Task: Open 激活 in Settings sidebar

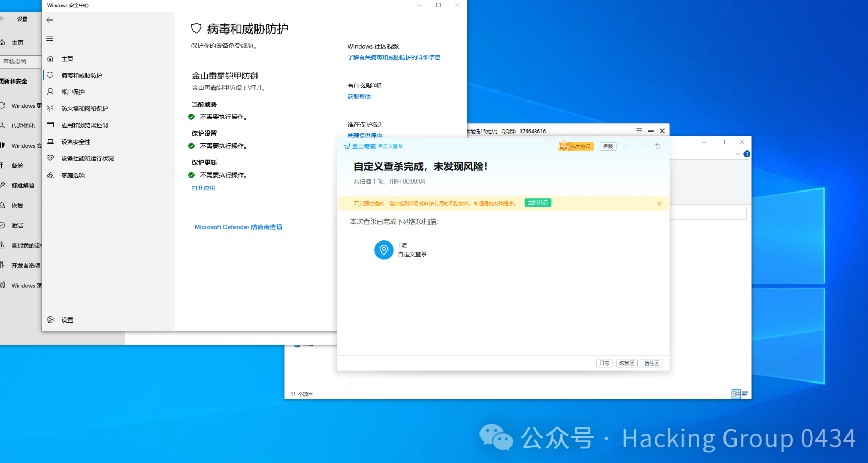Action: 17,226
